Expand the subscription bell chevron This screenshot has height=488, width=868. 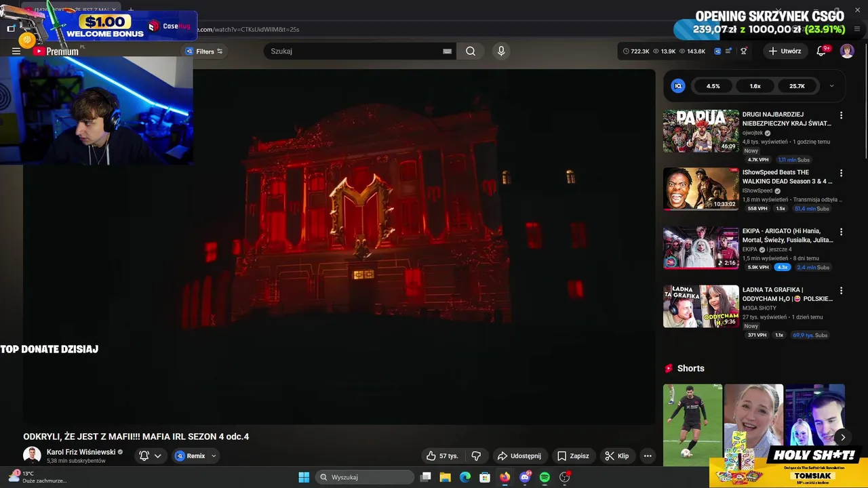[158, 456]
